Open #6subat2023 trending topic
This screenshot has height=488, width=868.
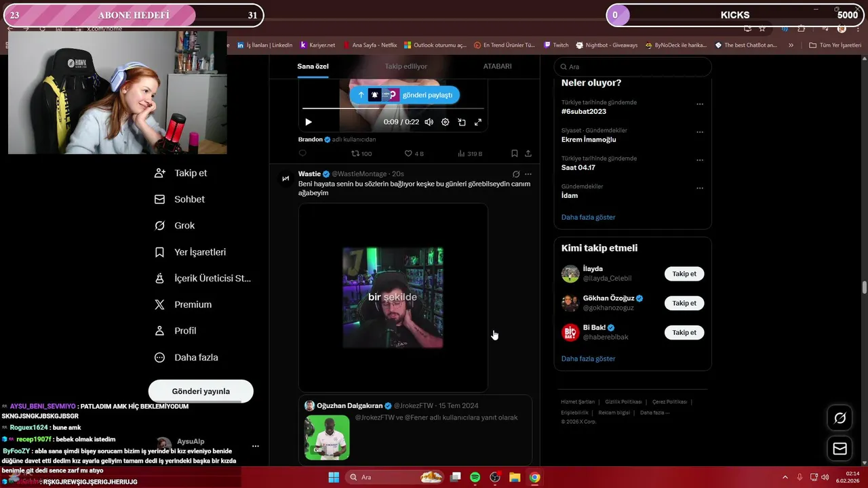click(583, 111)
